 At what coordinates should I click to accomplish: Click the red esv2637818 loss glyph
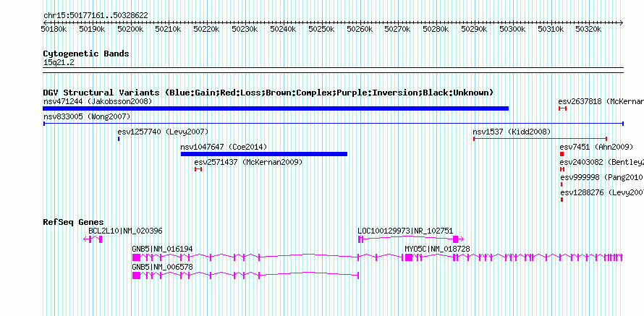pyautogui.click(x=563, y=108)
